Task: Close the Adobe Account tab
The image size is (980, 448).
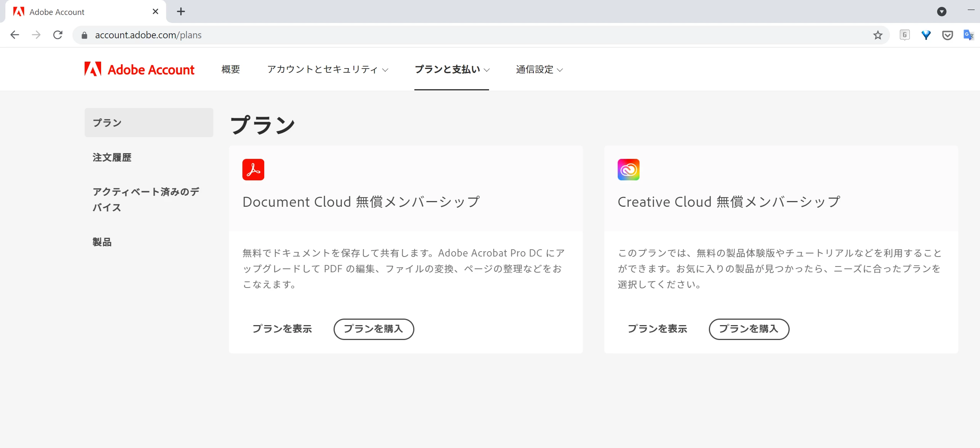Action: pyautogui.click(x=155, y=11)
